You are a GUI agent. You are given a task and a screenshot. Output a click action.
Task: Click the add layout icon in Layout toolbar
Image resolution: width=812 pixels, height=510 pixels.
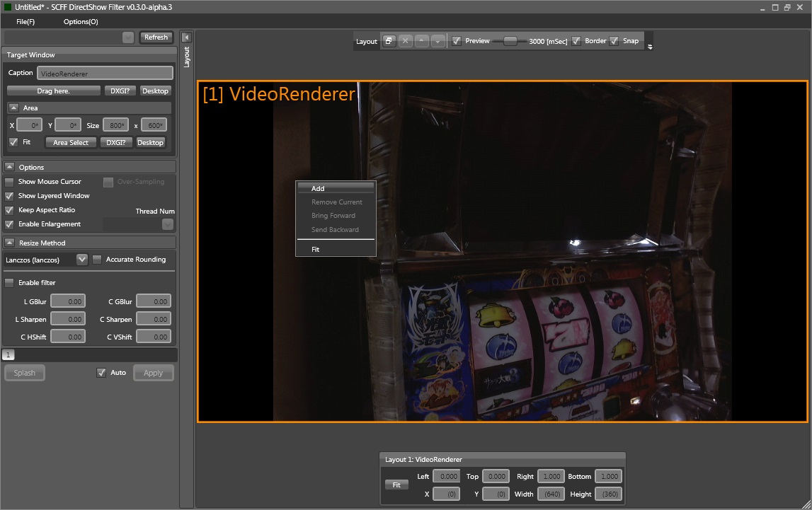[x=389, y=41]
